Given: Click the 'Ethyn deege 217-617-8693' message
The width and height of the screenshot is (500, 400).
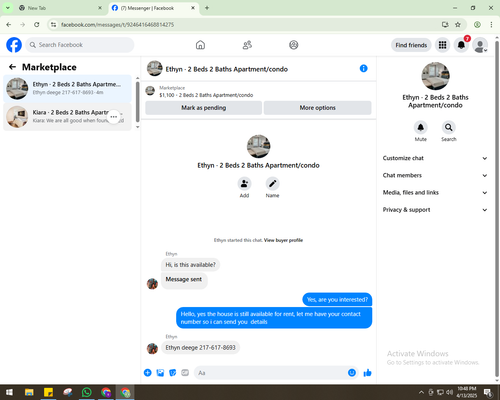Looking at the screenshot, I should pyautogui.click(x=200, y=348).
